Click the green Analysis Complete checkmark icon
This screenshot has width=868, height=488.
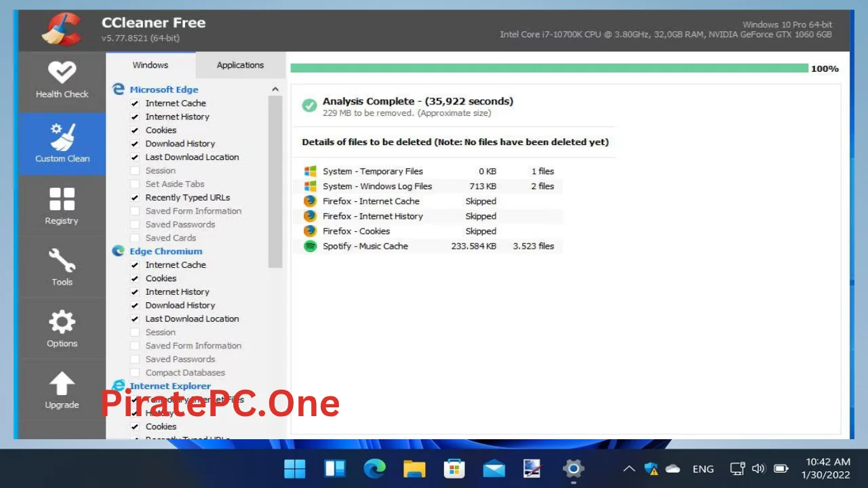coord(309,106)
